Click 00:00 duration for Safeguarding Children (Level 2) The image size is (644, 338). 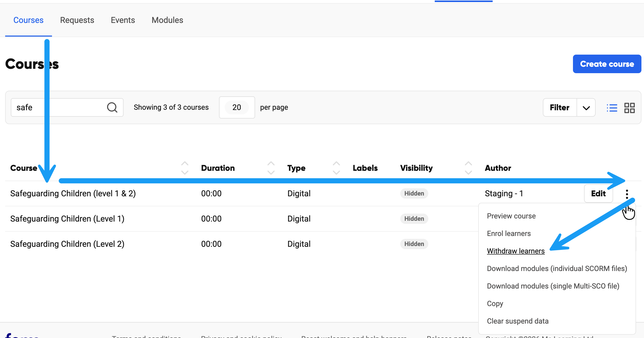point(211,244)
